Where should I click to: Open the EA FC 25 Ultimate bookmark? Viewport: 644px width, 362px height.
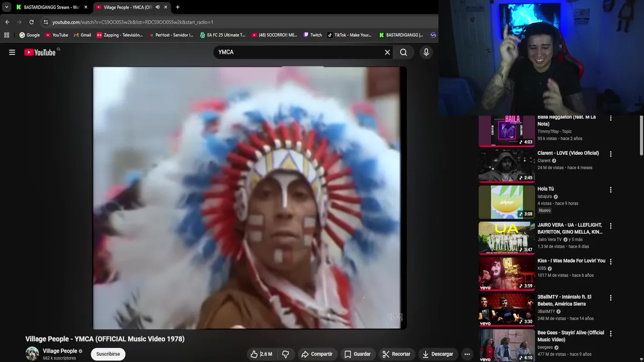[222, 35]
